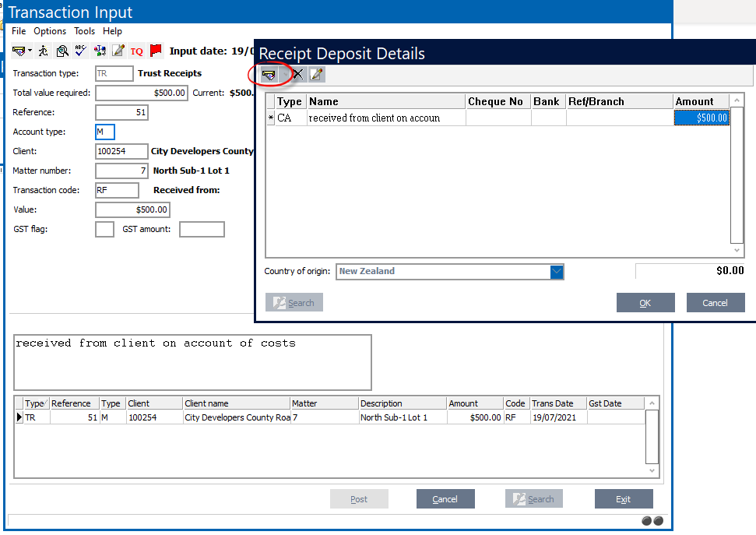The height and width of the screenshot is (535, 756).
Task: Click the transfer icon beside spell check
Action: tap(100, 51)
